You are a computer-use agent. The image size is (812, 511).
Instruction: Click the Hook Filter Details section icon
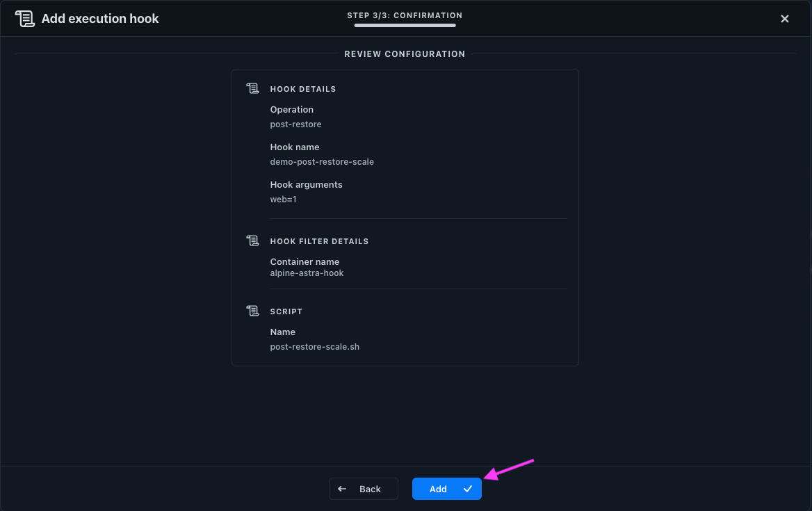tap(252, 241)
